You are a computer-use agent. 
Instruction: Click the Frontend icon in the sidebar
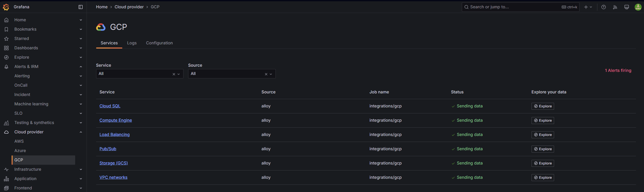[6, 188]
